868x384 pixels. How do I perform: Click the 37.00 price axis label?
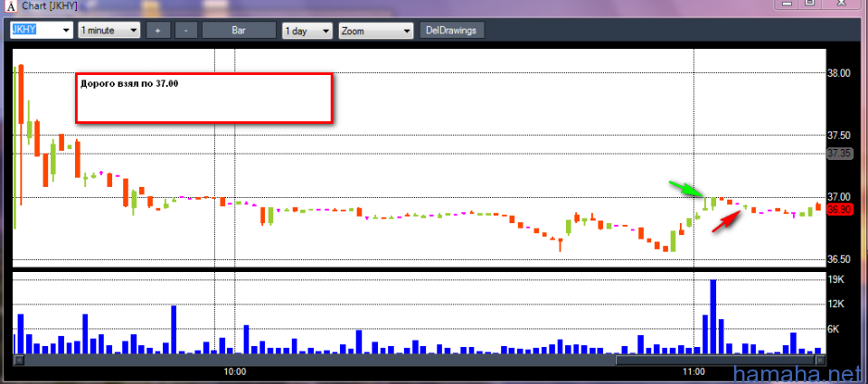coord(838,198)
